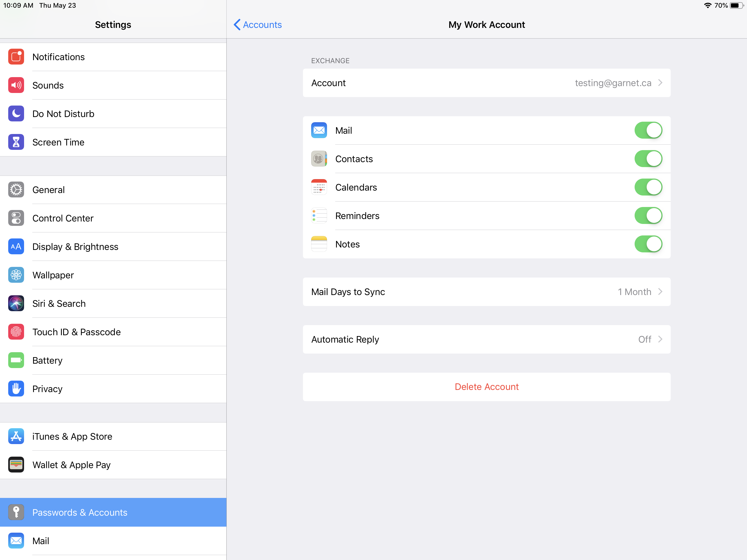Open Account testing@garnet.ca details row
The height and width of the screenshot is (560, 747).
(486, 83)
